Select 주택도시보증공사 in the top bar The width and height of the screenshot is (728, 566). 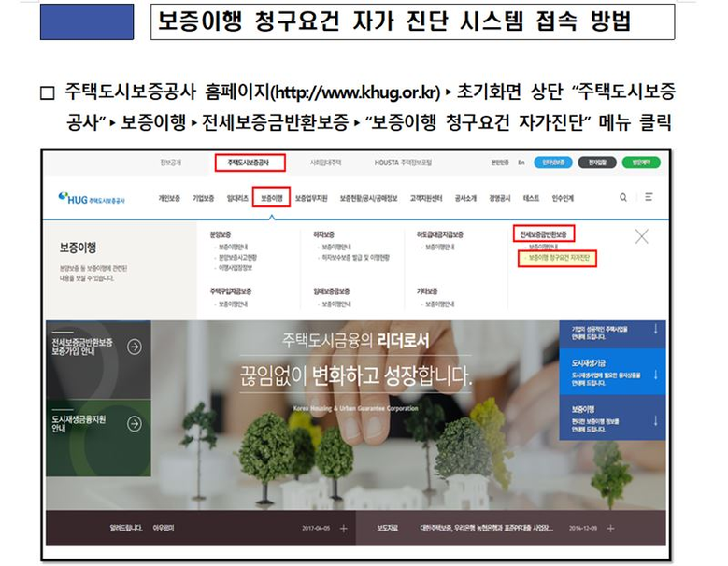[249, 163]
